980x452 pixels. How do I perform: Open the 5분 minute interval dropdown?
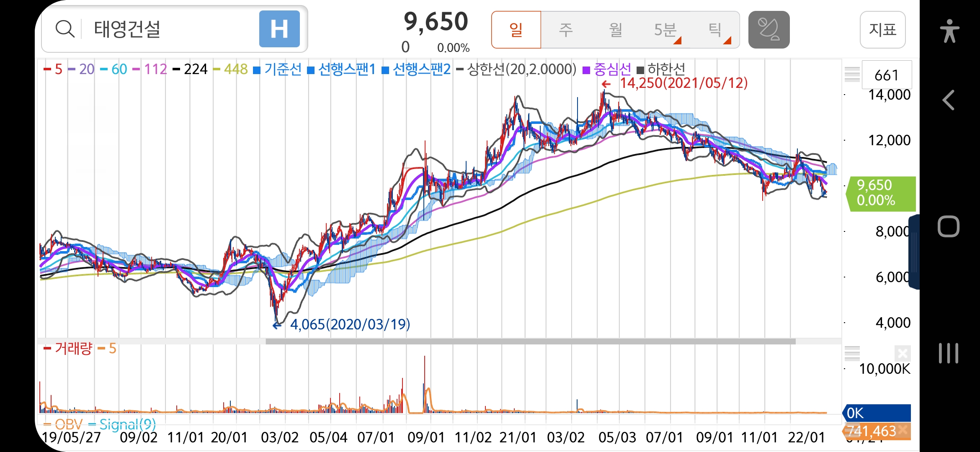(666, 30)
